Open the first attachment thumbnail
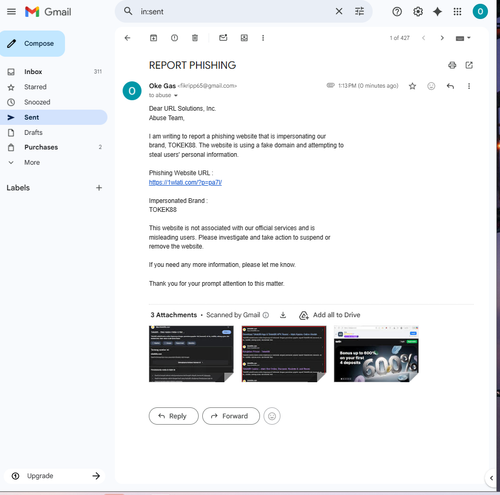The height and width of the screenshot is (495, 500). 191,354
